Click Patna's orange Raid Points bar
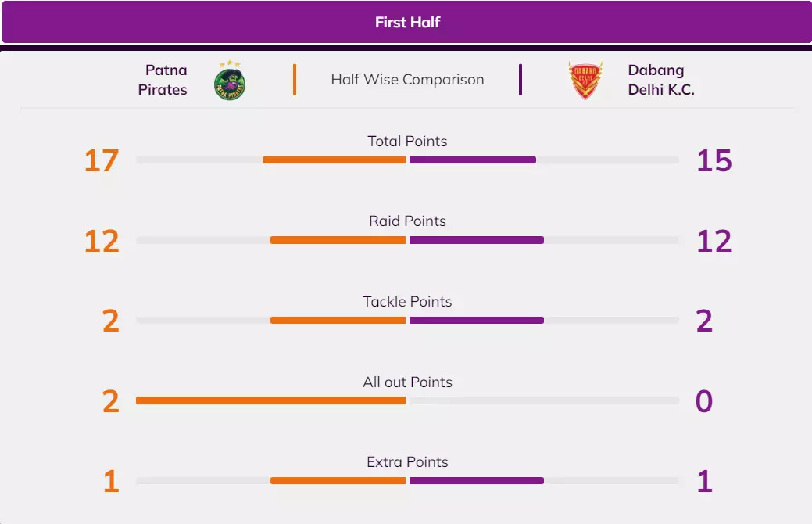Viewport: 812px width, 524px height. point(338,240)
